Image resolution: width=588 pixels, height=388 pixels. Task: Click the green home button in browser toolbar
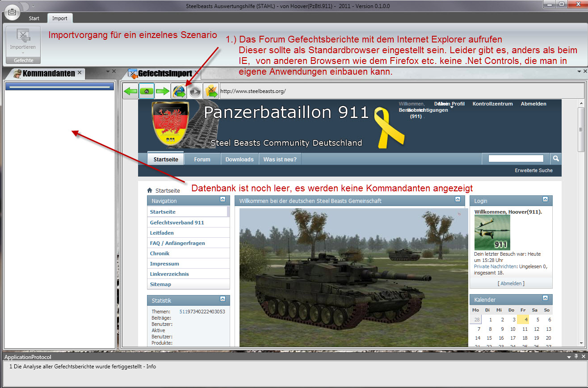point(147,91)
